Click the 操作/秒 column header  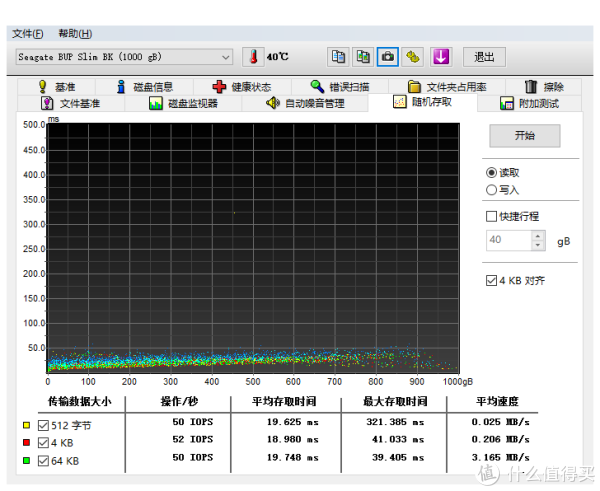(x=179, y=401)
